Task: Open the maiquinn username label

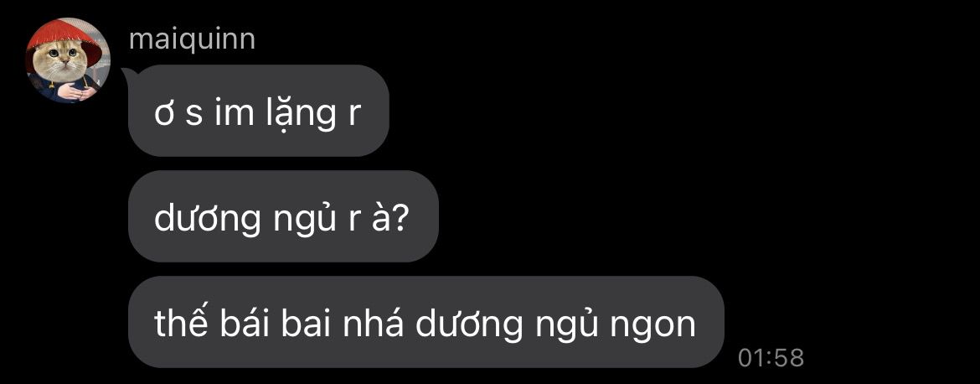Action: 192,39
